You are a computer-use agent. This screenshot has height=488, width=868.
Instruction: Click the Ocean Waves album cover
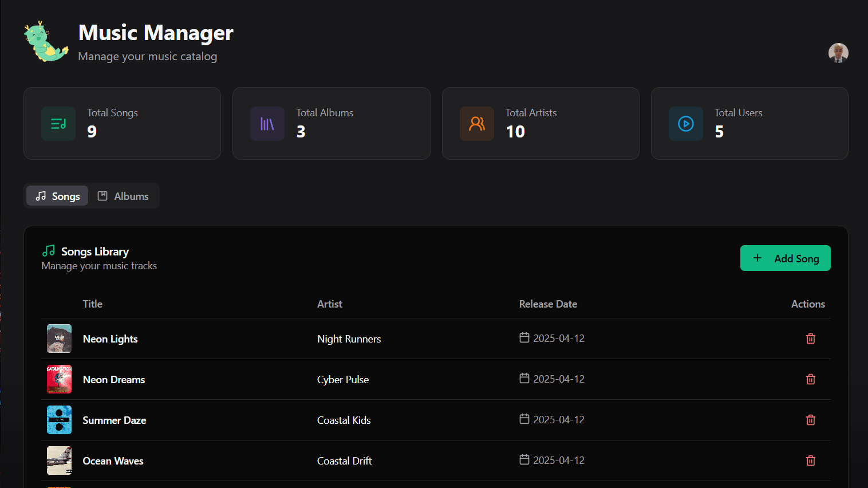pos(59,461)
